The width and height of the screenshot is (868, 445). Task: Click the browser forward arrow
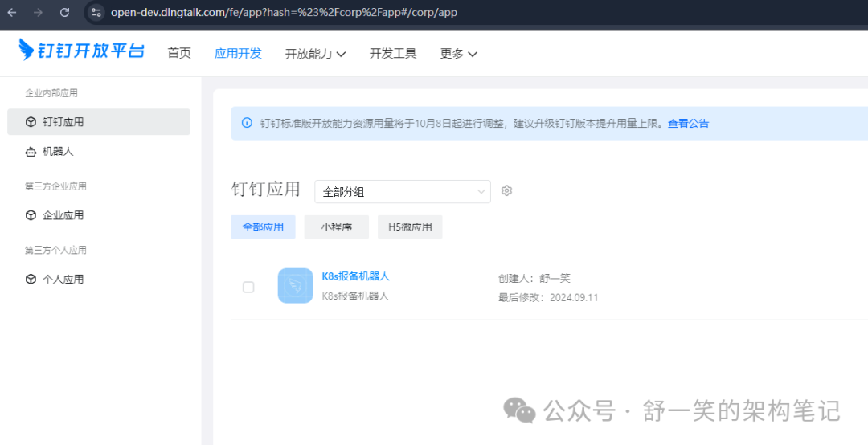(39, 12)
